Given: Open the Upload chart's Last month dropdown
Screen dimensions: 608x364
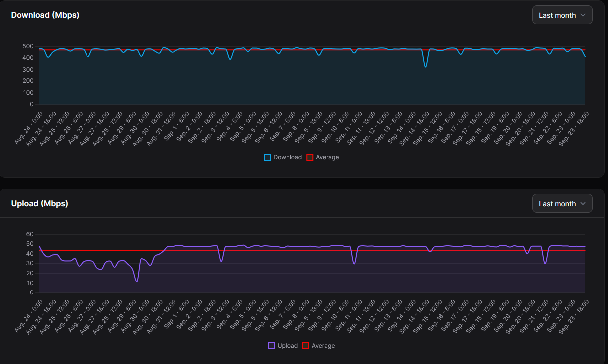Looking at the screenshot, I should [562, 204].
